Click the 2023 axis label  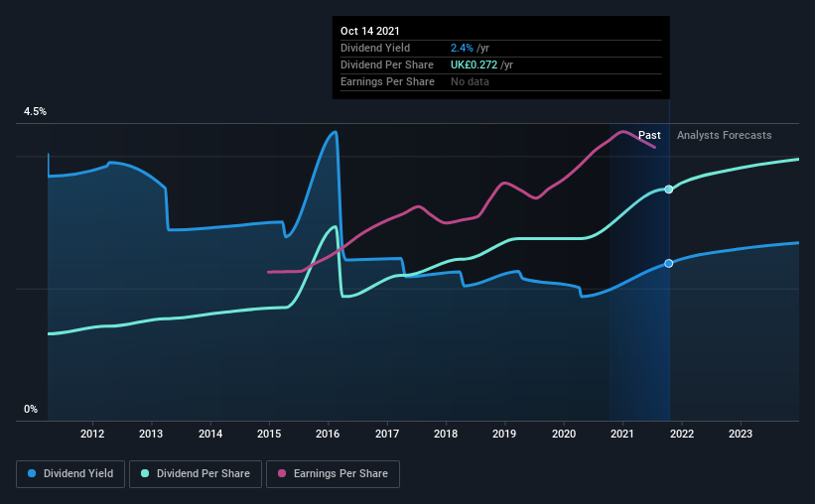[x=741, y=434]
